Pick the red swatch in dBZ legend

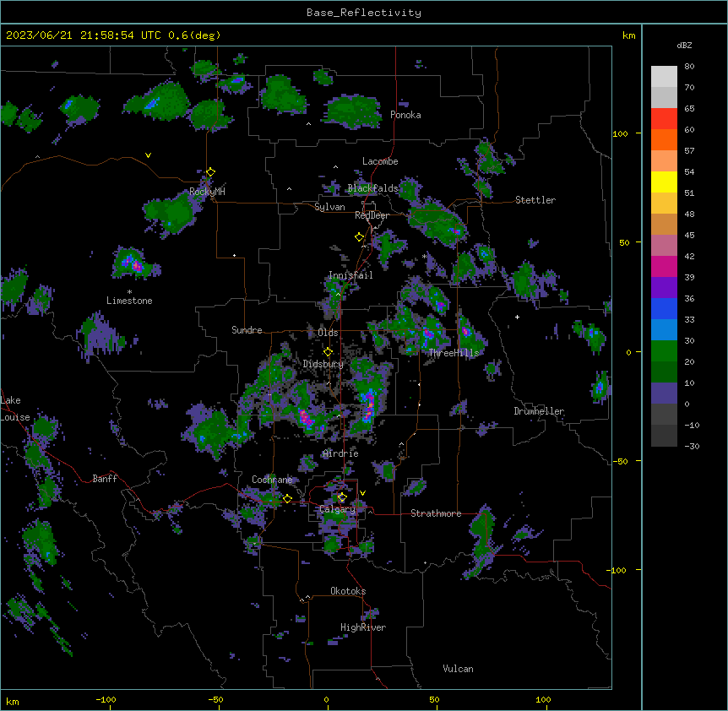pos(664,119)
